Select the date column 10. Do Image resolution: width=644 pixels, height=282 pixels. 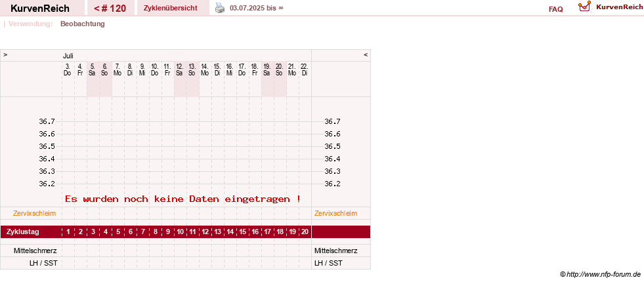155,70
